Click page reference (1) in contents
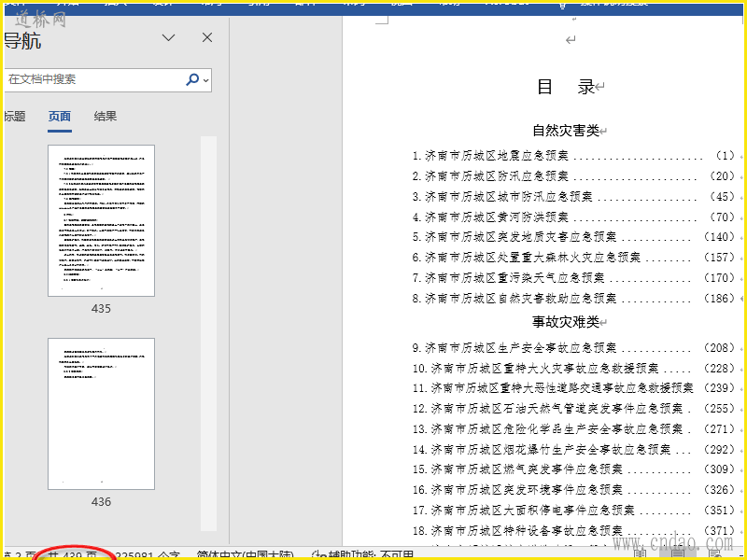 (726, 156)
